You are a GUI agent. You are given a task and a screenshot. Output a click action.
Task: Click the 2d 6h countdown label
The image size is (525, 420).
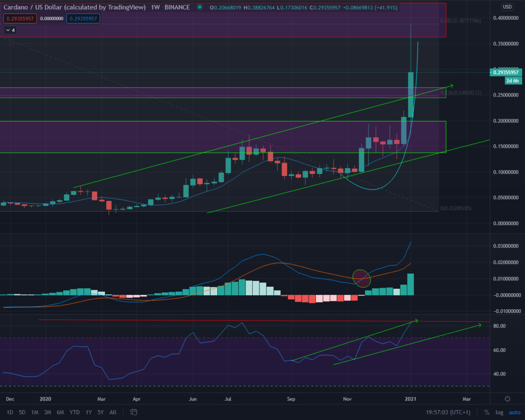point(513,81)
